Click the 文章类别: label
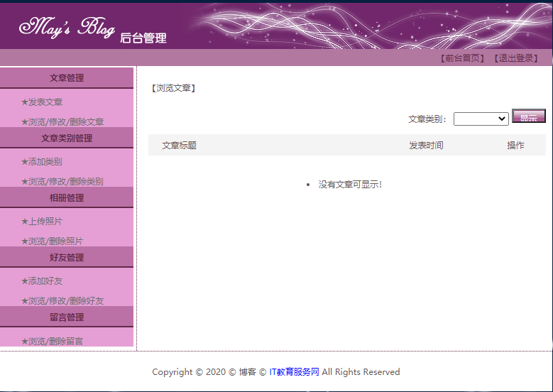The height and width of the screenshot is (392, 553). point(427,119)
